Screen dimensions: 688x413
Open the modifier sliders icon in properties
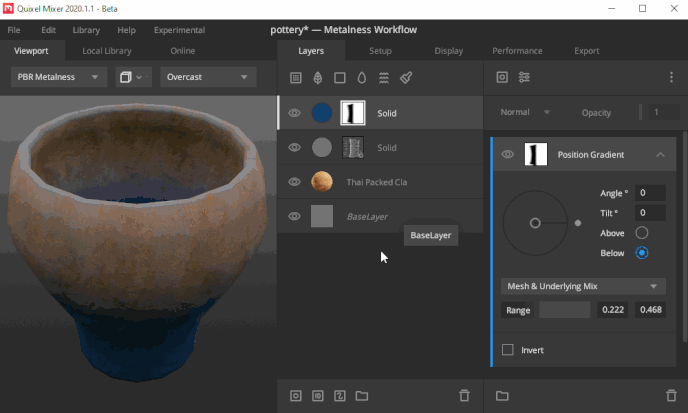click(524, 77)
